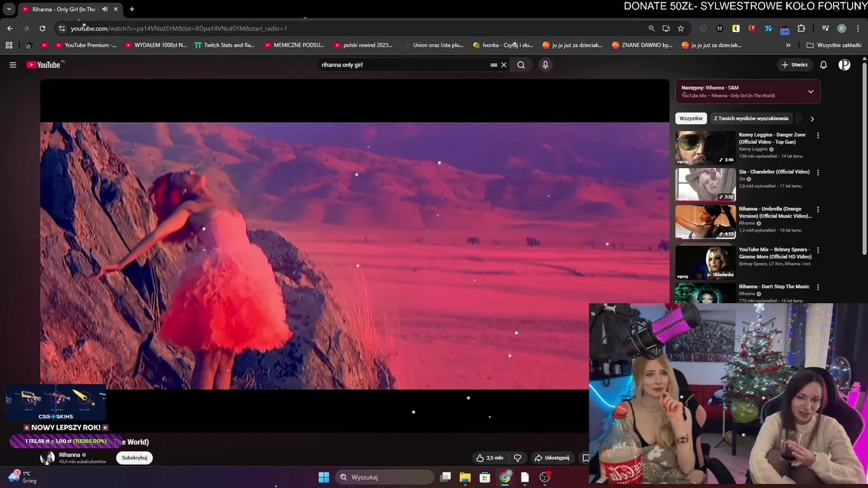Open Task View on the taskbar
This screenshot has height=488, width=868.
446,477
